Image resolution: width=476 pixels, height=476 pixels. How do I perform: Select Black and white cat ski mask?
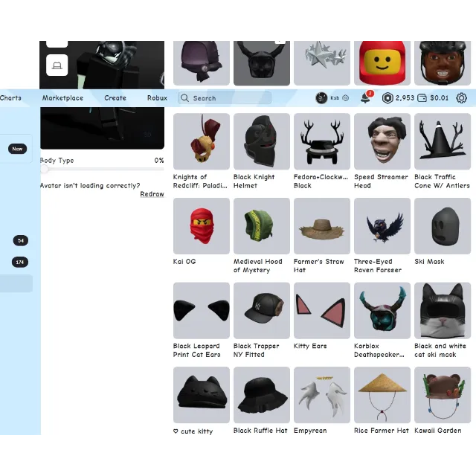point(443,311)
